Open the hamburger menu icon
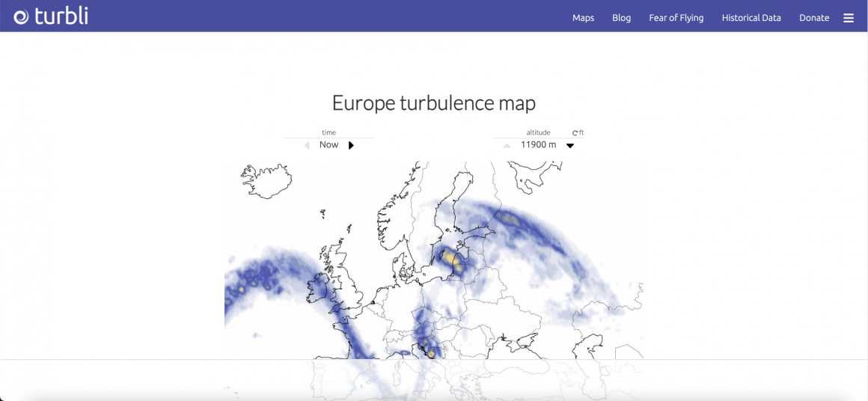The height and width of the screenshot is (401, 868). pyautogui.click(x=849, y=18)
